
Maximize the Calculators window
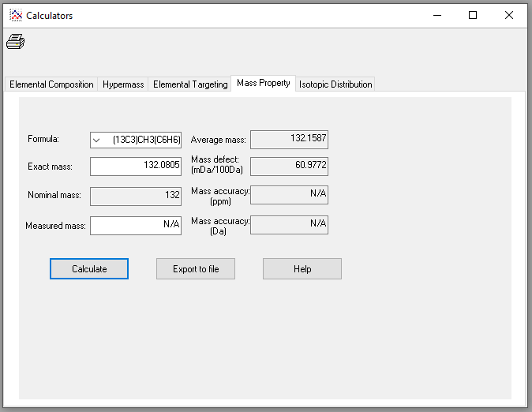[x=473, y=15]
